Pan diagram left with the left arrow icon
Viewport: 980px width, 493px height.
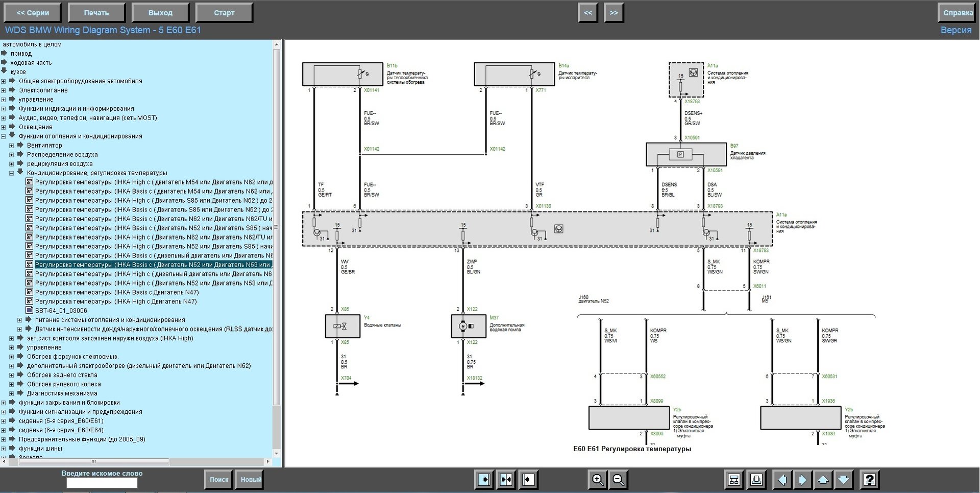pos(782,480)
